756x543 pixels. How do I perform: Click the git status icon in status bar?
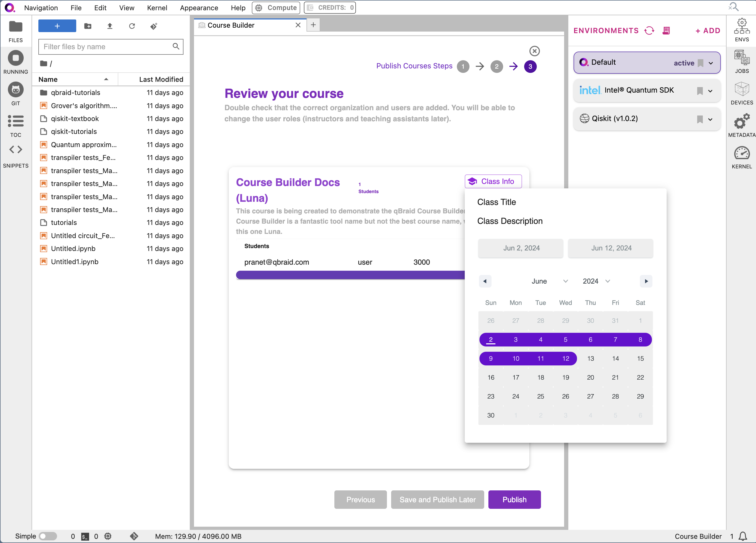point(134,536)
